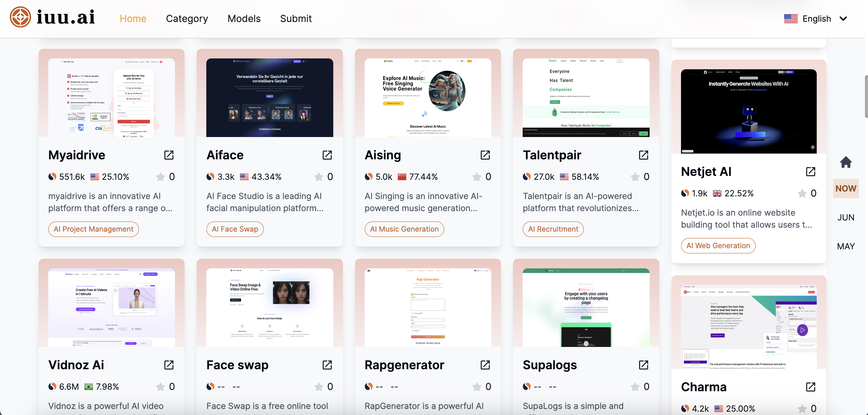This screenshot has height=415, width=868.
Task: Click Netjet AI external link icon
Action: 810,172
